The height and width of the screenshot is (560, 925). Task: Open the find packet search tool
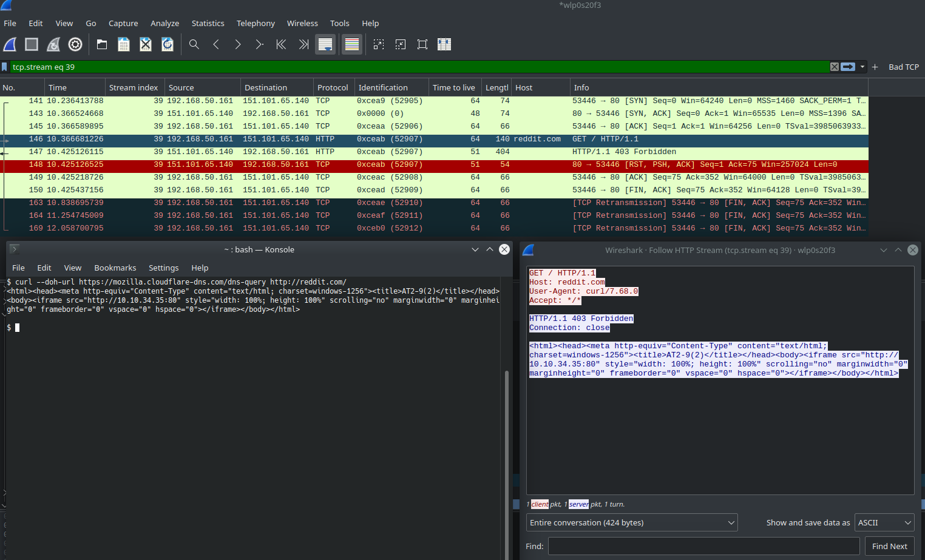pos(194,44)
